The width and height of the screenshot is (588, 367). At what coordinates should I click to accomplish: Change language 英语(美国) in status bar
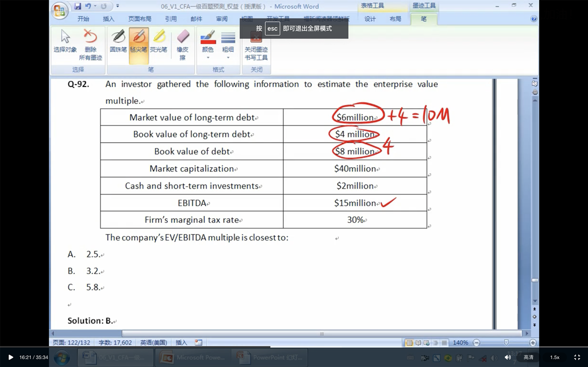(x=153, y=342)
